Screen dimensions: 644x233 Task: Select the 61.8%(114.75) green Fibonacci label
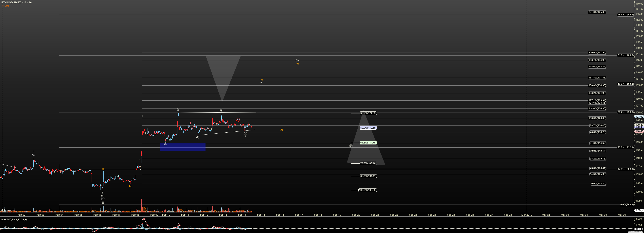pyautogui.click(x=368, y=143)
